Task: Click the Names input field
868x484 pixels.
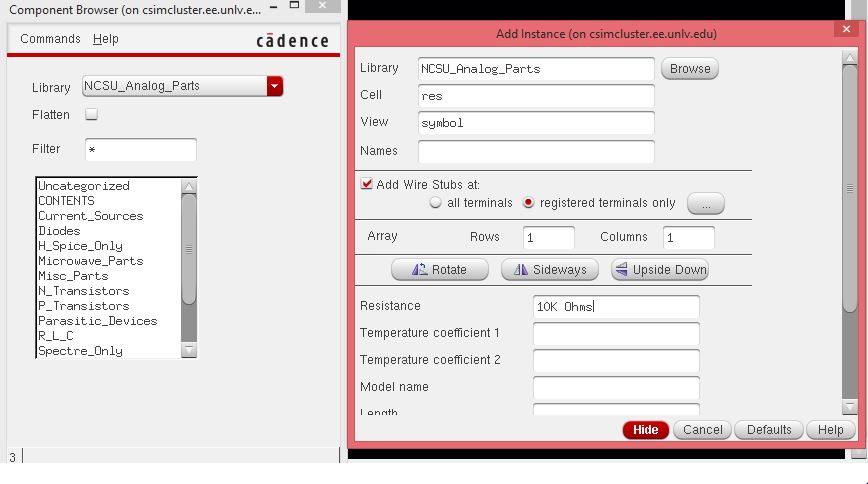Action: click(x=536, y=151)
